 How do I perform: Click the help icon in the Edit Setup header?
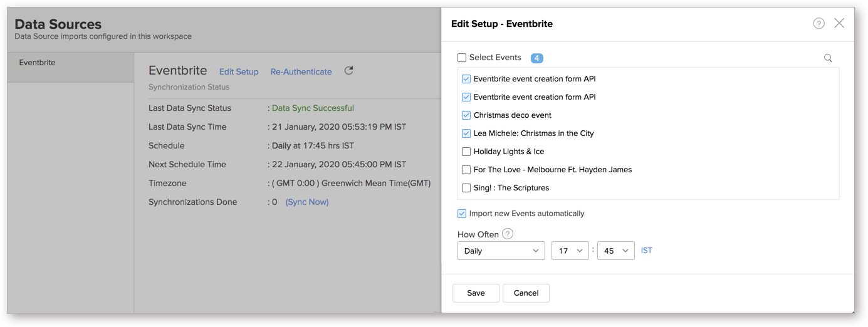(818, 23)
